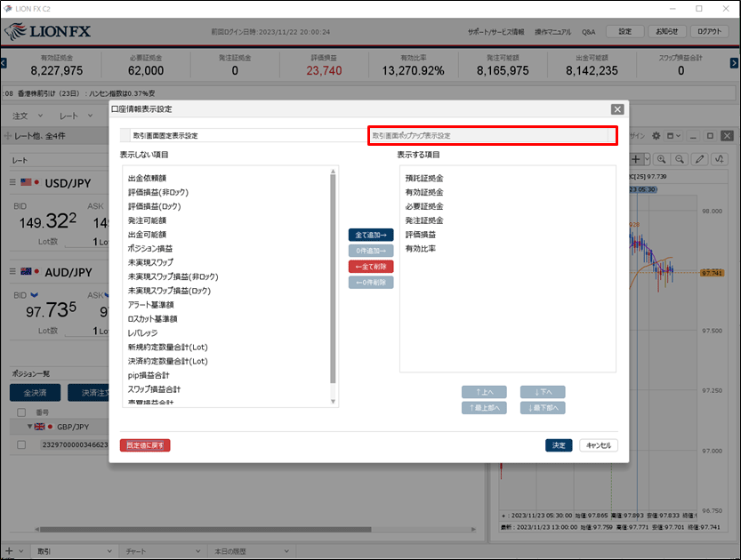The image size is (741, 560).
Task: Click the 既定値に戻す reset button
Action: [x=145, y=445]
